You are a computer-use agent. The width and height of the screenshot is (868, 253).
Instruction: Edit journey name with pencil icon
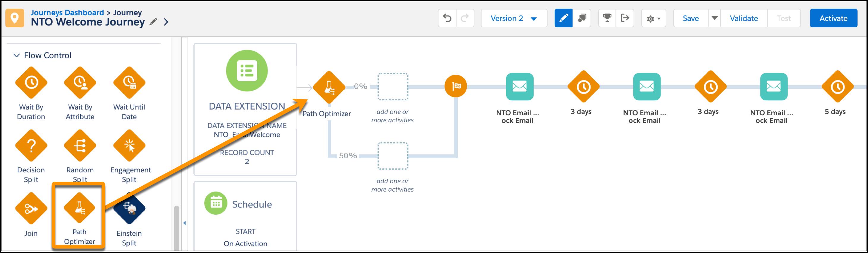pos(153,22)
